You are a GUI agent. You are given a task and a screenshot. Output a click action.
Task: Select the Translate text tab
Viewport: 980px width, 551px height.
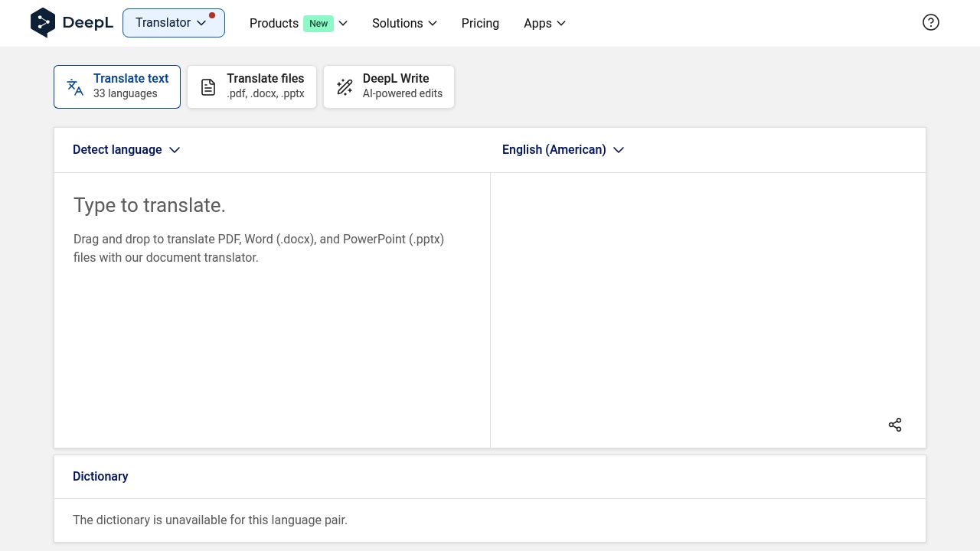tap(117, 86)
